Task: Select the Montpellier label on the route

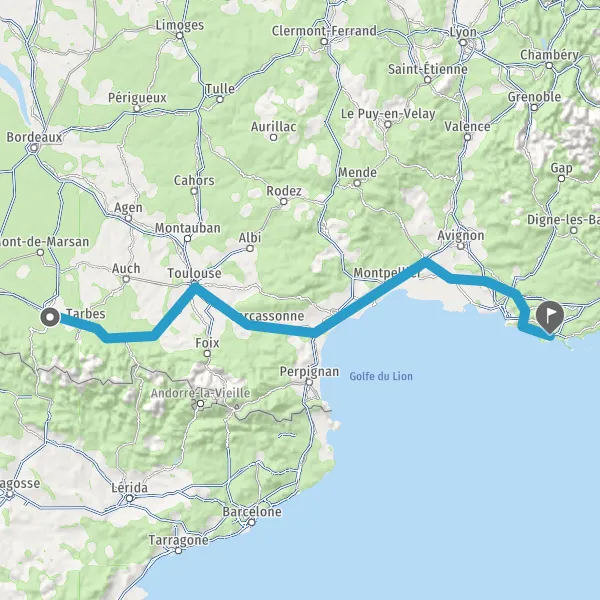Action: pos(387,273)
